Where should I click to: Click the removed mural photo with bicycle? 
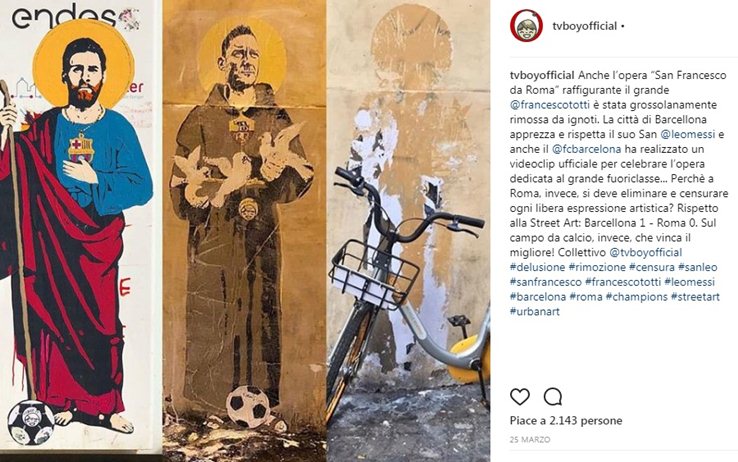point(408,231)
